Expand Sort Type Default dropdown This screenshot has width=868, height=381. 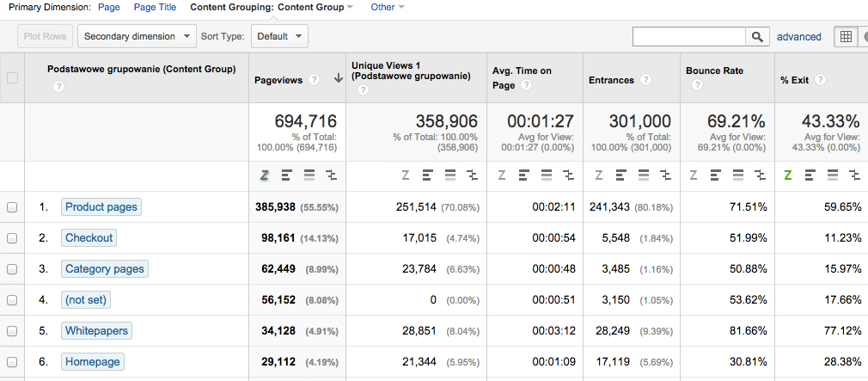[280, 36]
